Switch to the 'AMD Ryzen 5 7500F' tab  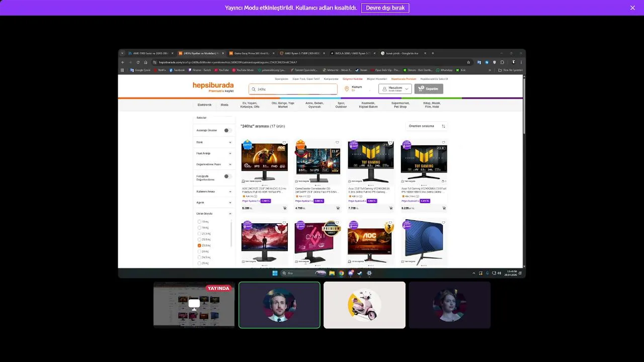(303, 53)
